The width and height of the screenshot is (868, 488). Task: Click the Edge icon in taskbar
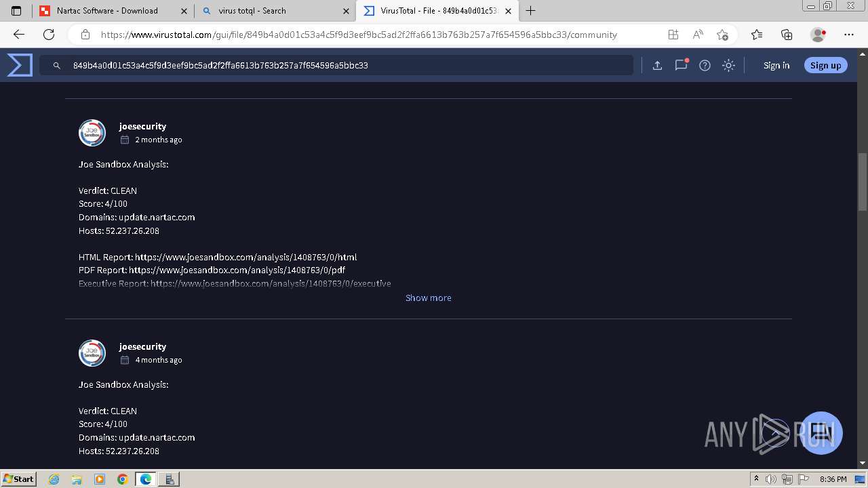pos(145,479)
